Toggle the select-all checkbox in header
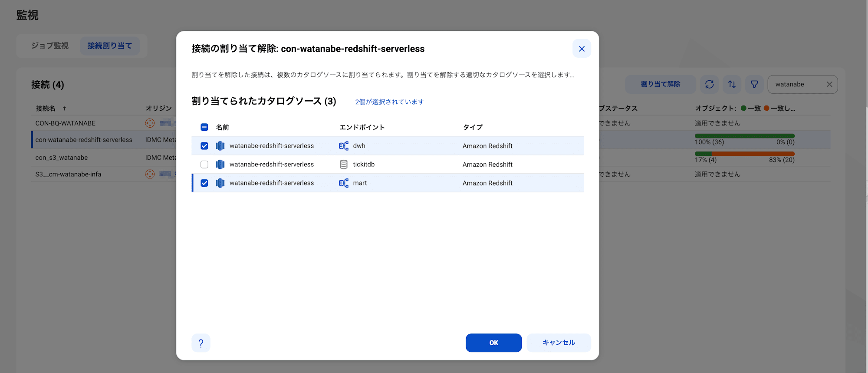The width and height of the screenshot is (868, 373). (x=204, y=127)
